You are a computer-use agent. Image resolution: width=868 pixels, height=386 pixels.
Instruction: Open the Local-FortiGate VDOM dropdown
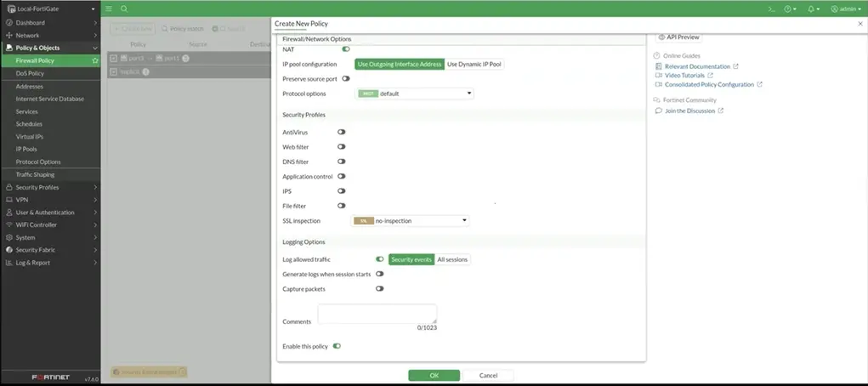point(93,9)
